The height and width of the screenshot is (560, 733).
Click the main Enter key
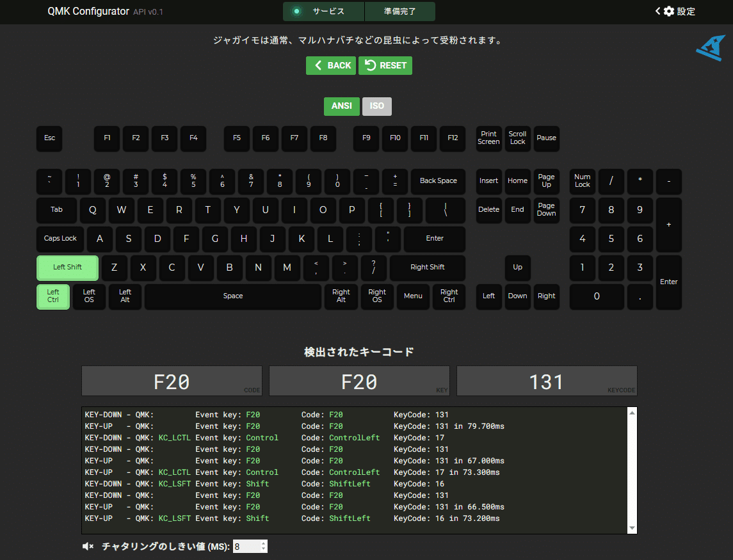point(435,238)
